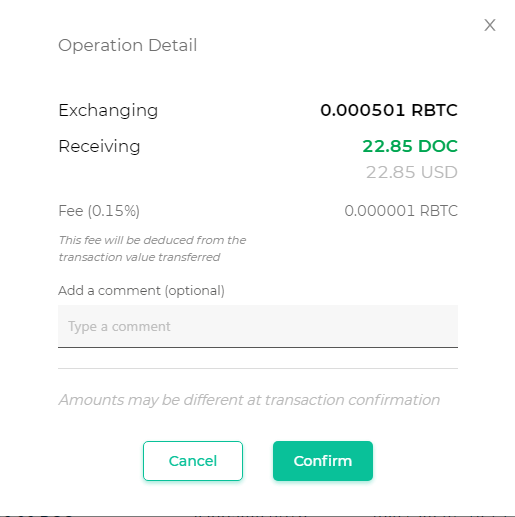Click the word 'Detail' in the heading

173,45
